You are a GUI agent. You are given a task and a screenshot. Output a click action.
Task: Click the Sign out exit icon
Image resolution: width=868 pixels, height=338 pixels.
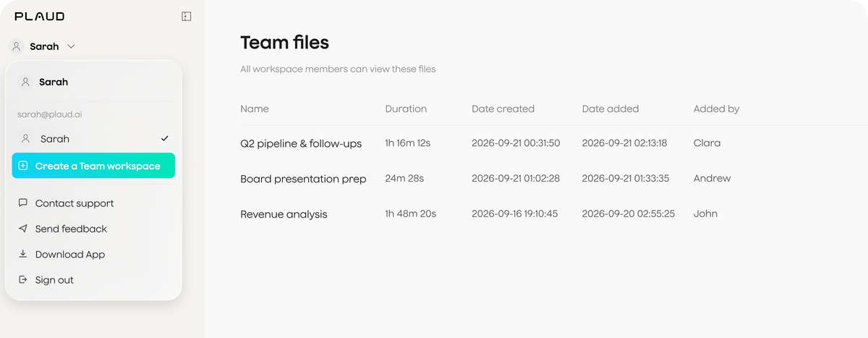pyautogui.click(x=23, y=279)
